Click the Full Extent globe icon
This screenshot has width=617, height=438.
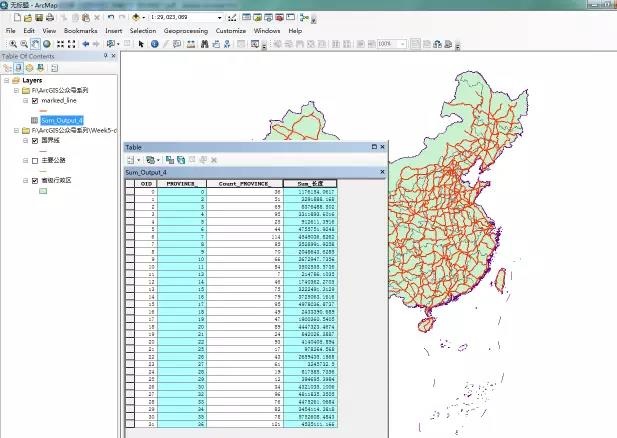[x=47, y=44]
